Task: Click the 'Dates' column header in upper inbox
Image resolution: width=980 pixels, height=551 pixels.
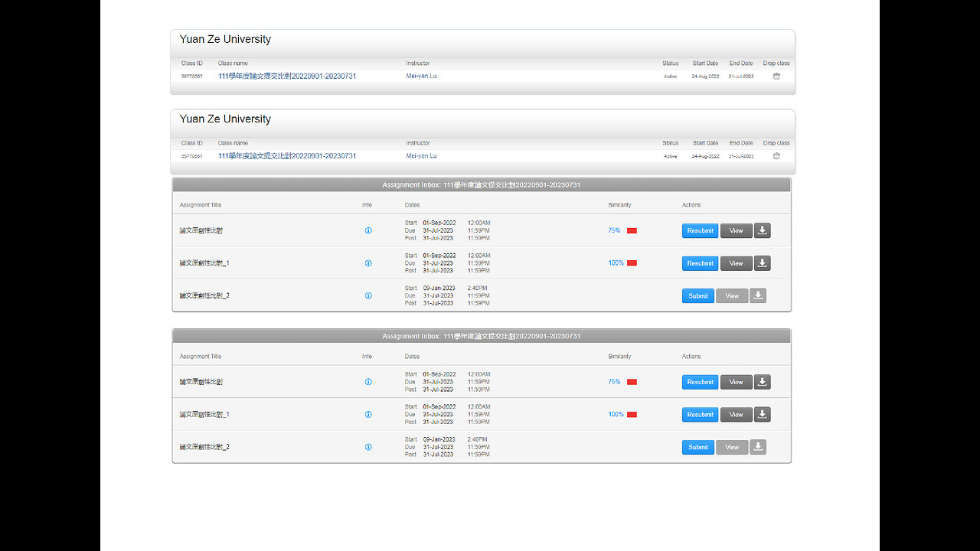Action: (413, 205)
